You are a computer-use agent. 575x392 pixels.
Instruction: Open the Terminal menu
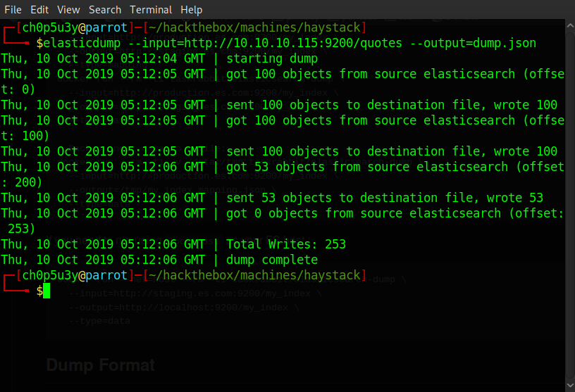[150, 10]
